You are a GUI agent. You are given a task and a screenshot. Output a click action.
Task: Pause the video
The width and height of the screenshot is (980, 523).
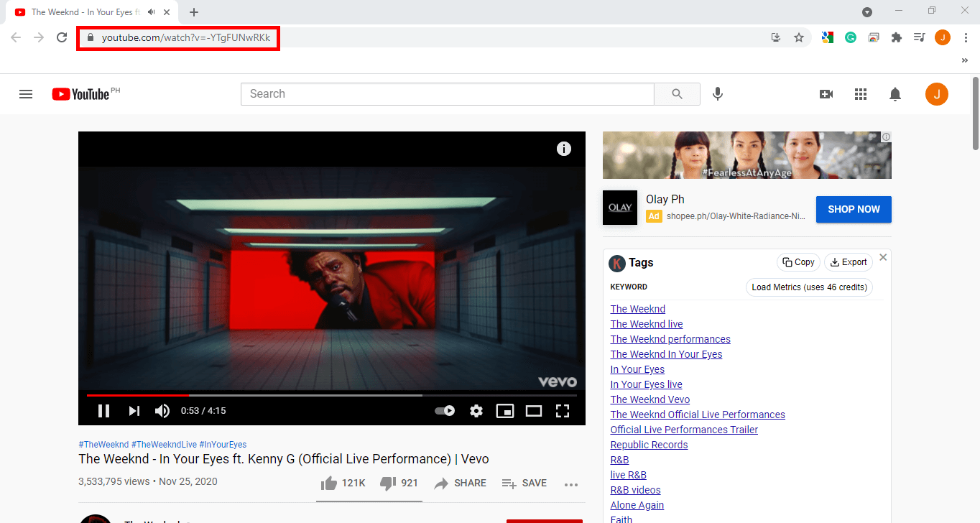tap(103, 411)
